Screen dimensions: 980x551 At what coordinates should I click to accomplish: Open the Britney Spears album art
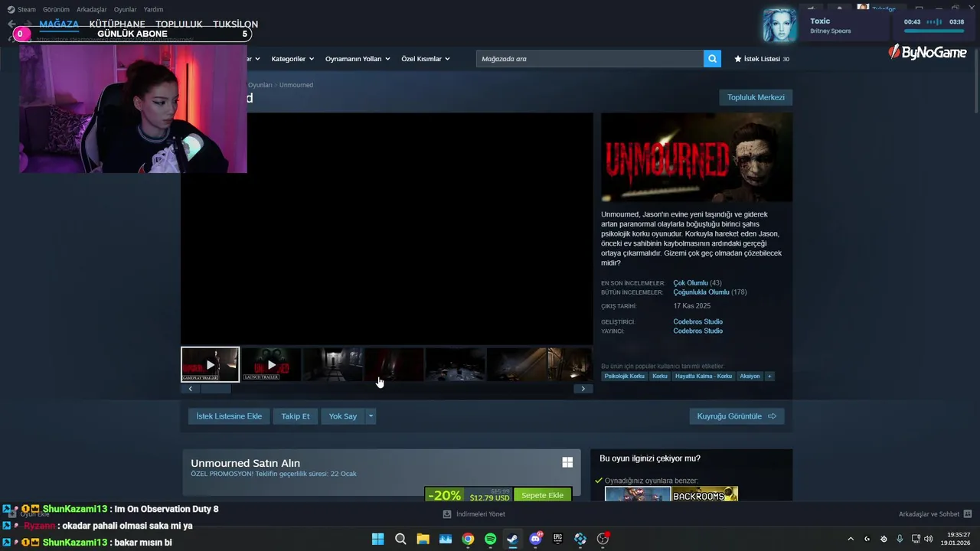(x=780, y=25)
